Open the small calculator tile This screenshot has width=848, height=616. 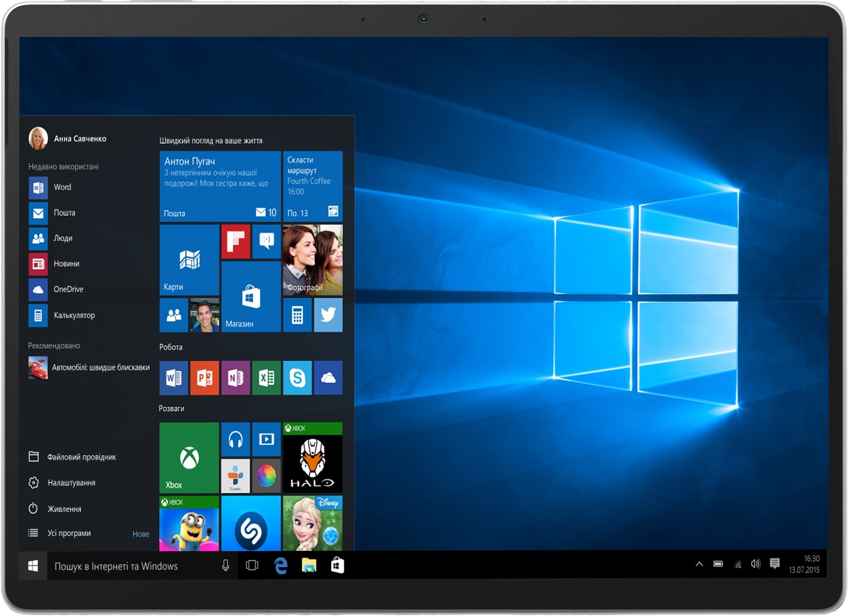click(x=297, y=315)
